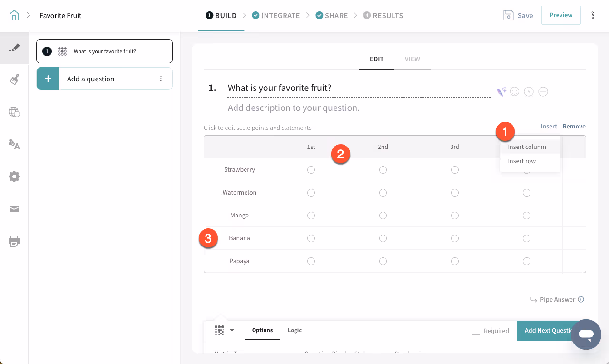Go to the RESULTS step

coord(383,16)
